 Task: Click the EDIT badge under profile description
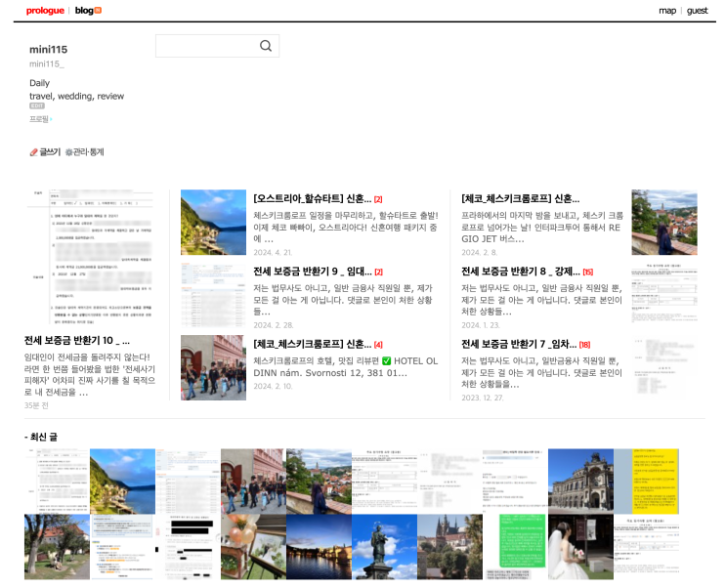pos(37,105)
